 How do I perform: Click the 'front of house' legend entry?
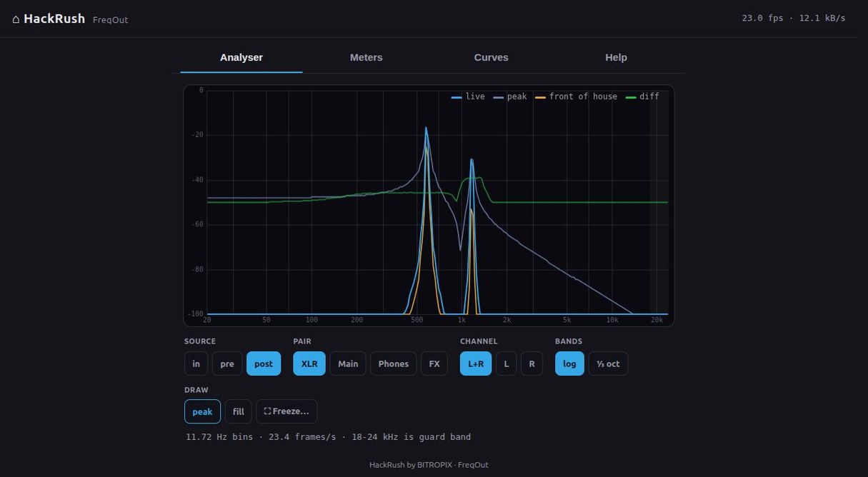(576, 96)
